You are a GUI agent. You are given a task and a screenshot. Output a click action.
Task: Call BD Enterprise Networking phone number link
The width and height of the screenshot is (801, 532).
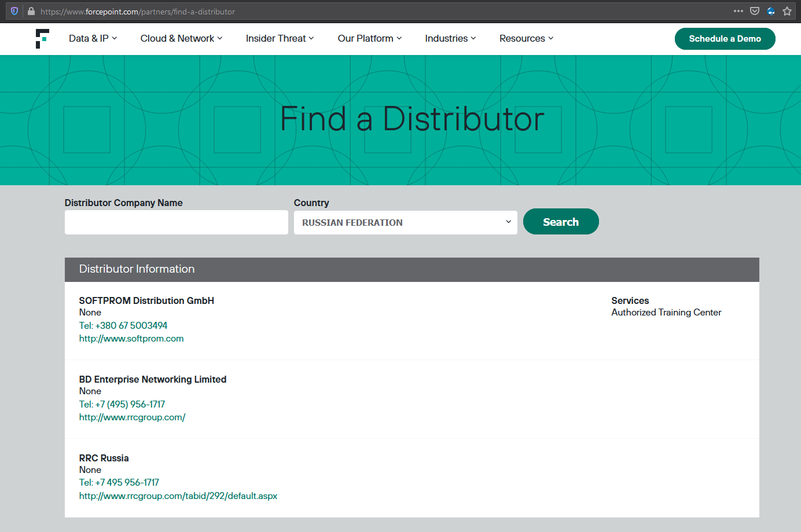click(x=122, y=404)
